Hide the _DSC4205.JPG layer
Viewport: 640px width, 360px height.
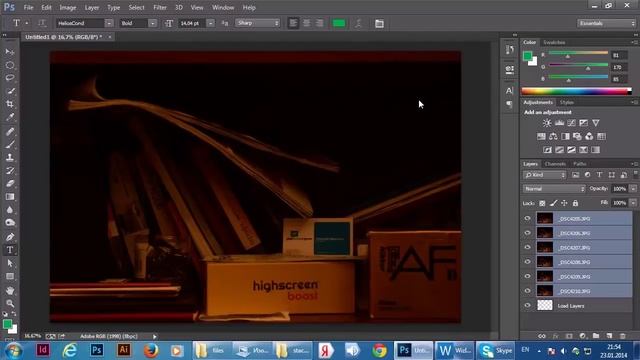527,218
